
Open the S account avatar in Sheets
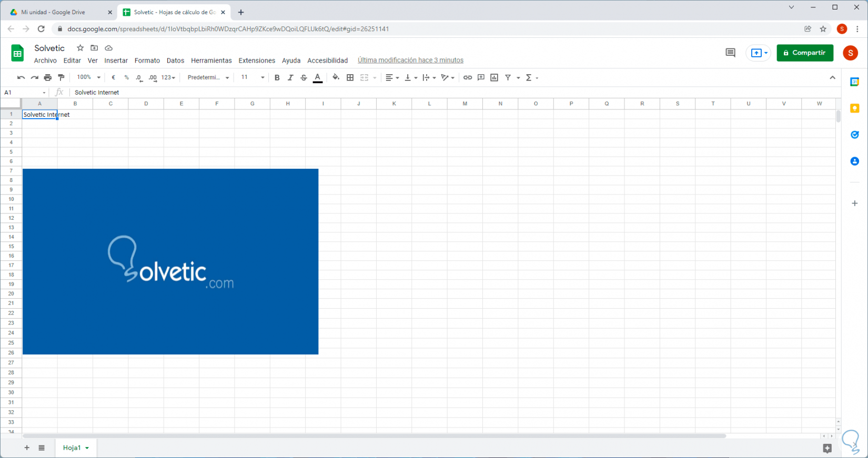850,53
